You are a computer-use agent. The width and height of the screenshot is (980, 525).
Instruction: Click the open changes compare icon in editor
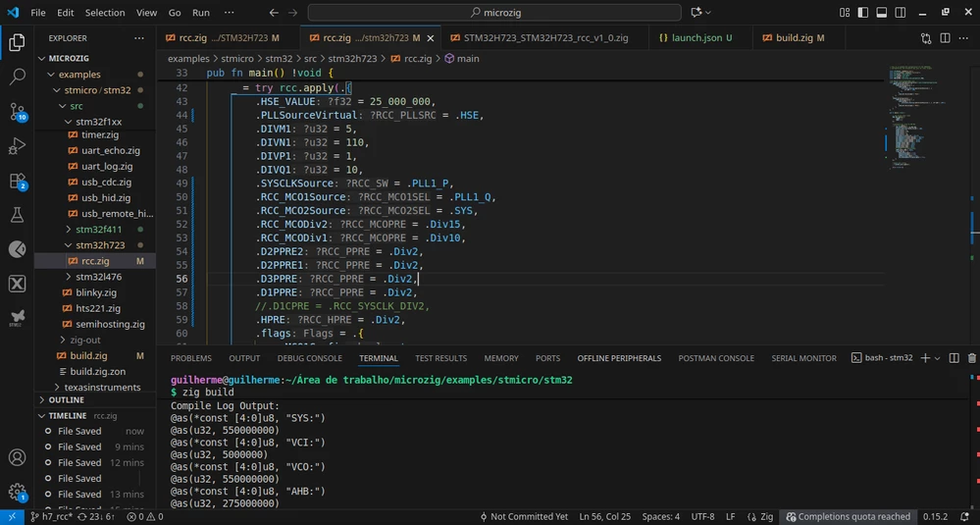(926, 38)
